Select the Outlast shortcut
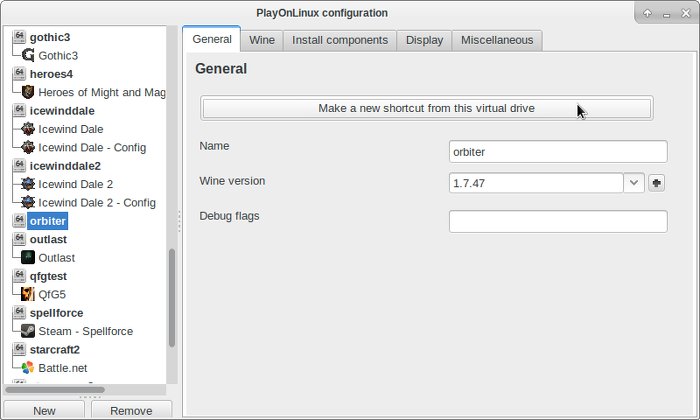This screenshot has width=700, height=420. pos(56,258)
